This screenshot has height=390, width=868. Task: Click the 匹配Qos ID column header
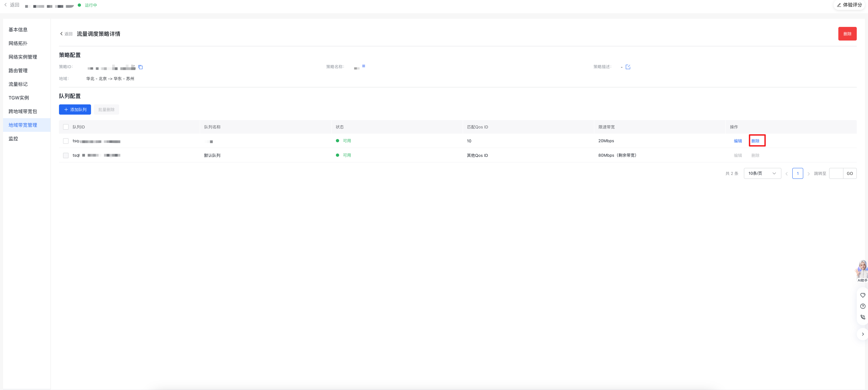click(477, 127)
